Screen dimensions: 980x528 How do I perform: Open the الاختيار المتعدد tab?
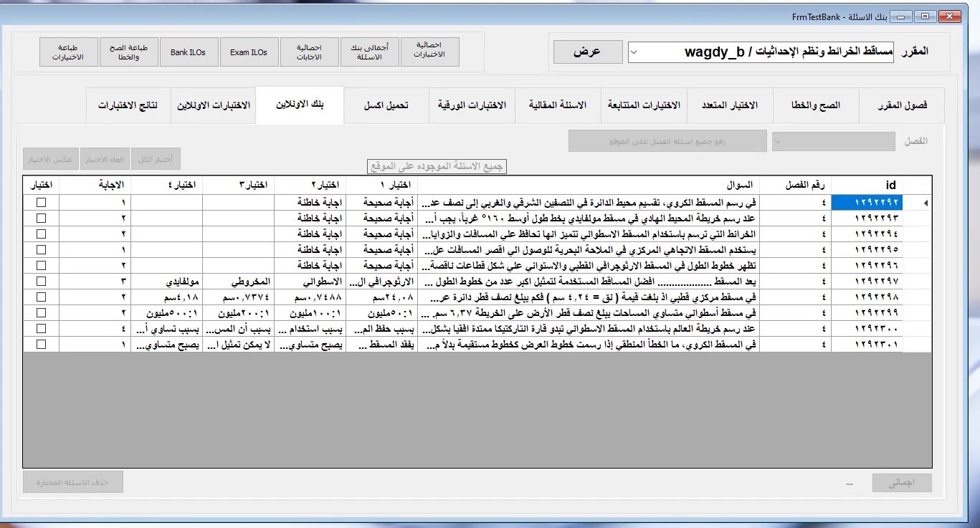(730, 105)
